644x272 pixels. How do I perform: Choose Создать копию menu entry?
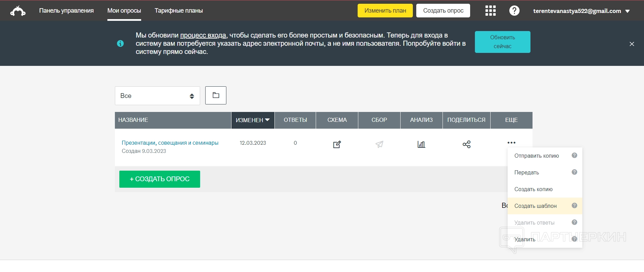(x=533, y=189)
